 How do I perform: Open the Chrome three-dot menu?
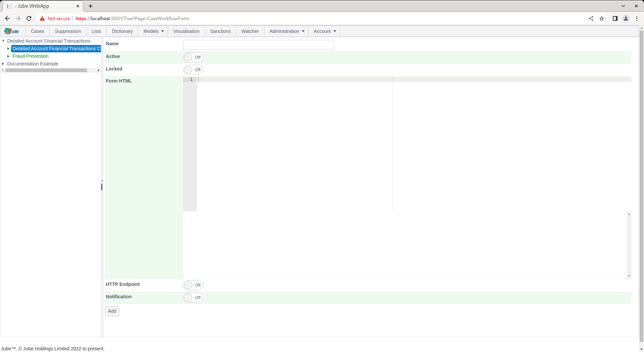pos(637,18)
